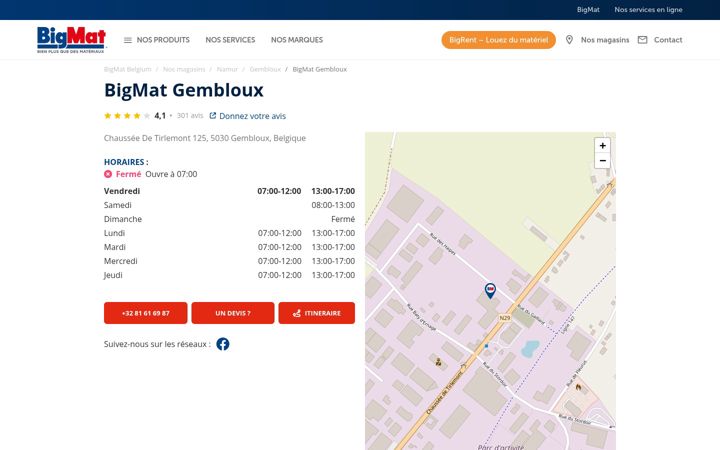
Task: Click Gembloux breadcrumb
Action: 265,69
